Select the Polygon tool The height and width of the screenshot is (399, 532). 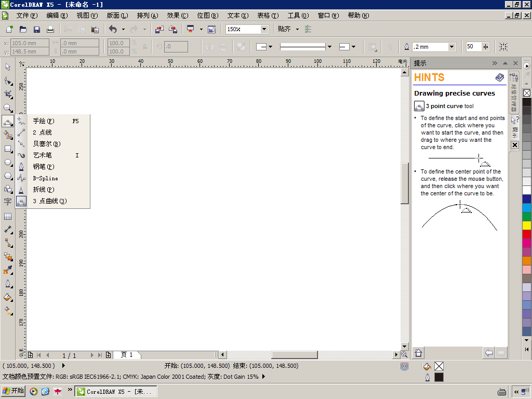8,176
